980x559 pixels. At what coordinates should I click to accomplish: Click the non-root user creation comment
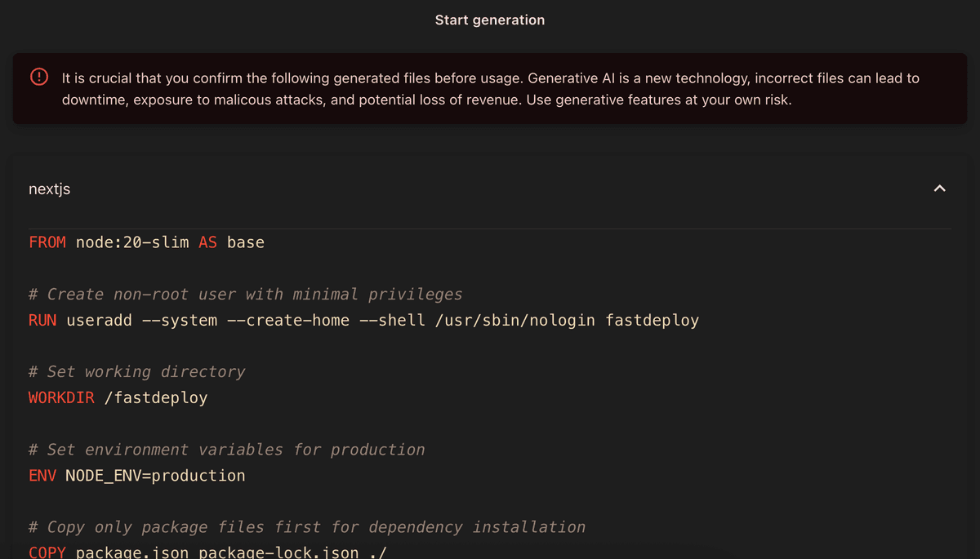tap(244, 294)
